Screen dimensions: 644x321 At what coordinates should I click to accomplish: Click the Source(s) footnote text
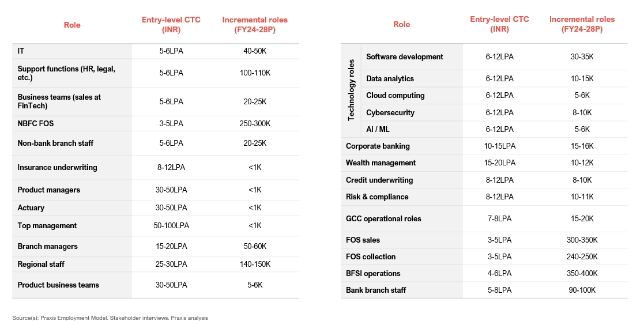coord(110,318)
